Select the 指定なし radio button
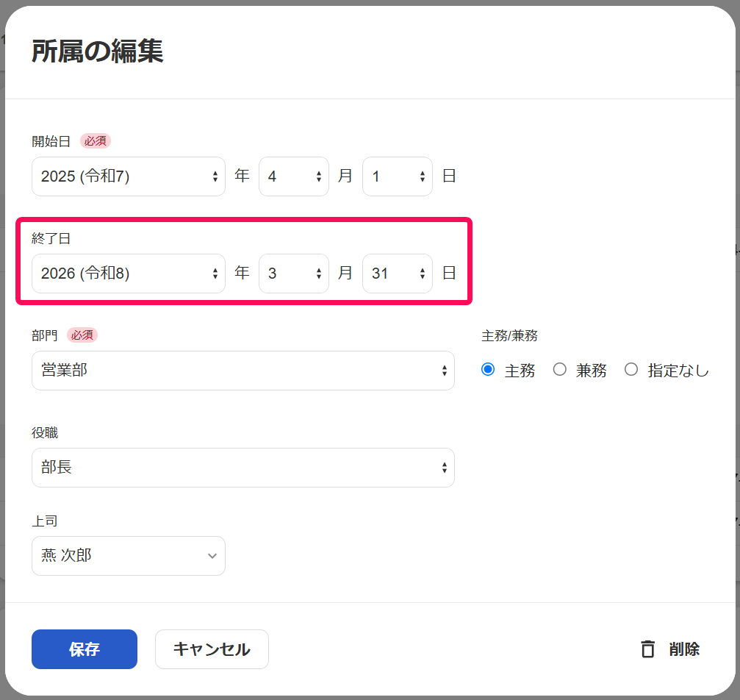740x700 pixels. tap(631, 370)
